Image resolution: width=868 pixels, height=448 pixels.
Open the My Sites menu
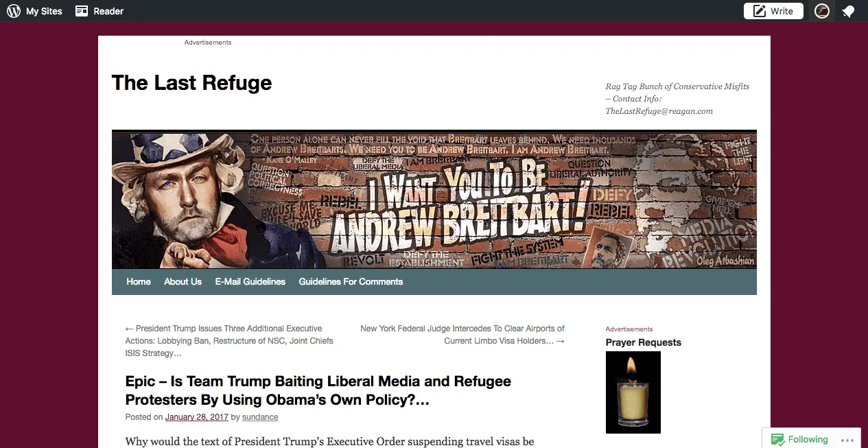36,11
